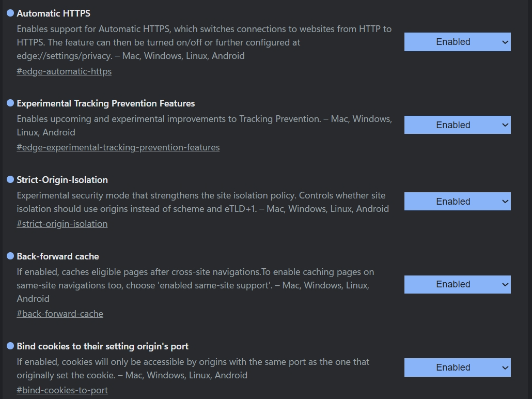Follow the #strict-origin-isolation anchor link
This screenshot has width=532, height=399.
pos(62,224)
